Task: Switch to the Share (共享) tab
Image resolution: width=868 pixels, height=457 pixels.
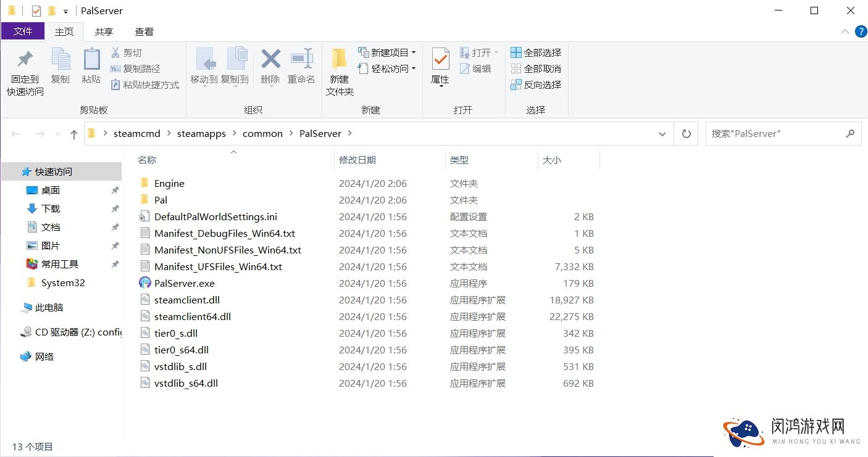Action: click(x=104, y=31)
